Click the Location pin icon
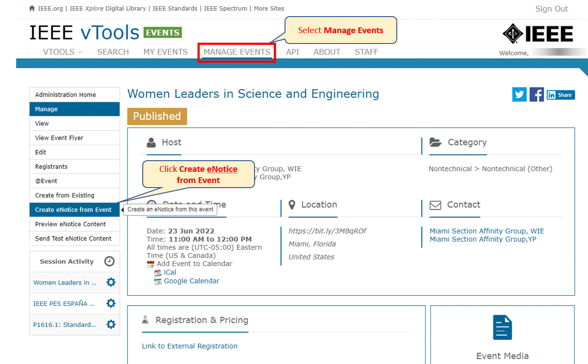This screenshot has height=364, width=588. 292,205
